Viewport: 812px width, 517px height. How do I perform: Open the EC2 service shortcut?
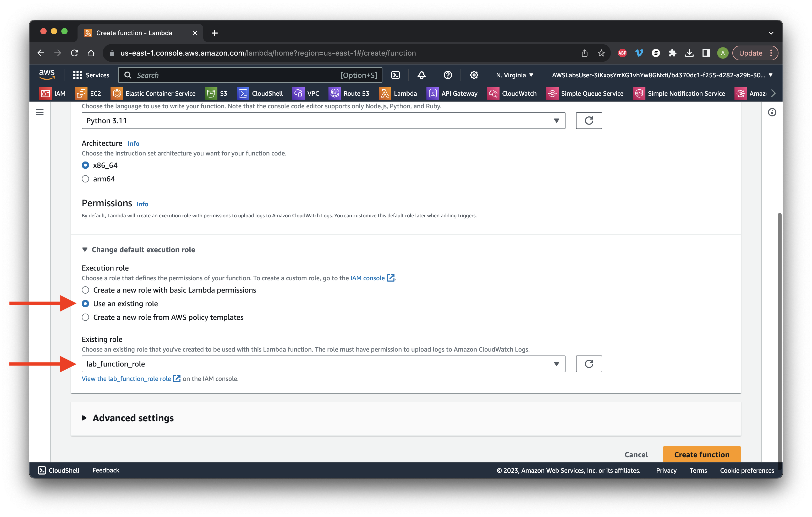pos(88,94)
